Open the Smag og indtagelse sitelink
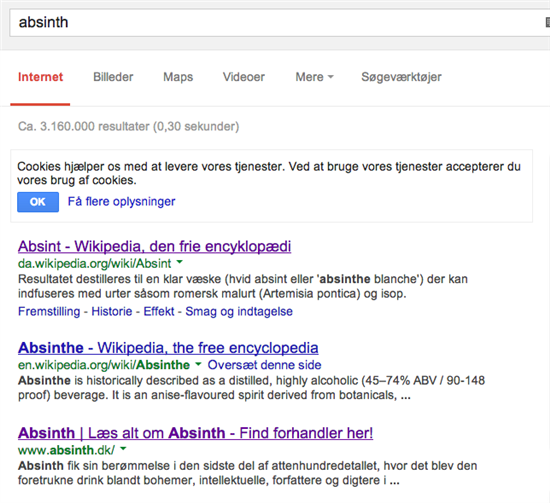The width and height of the screenshot is (550, 503). point(239,311)
